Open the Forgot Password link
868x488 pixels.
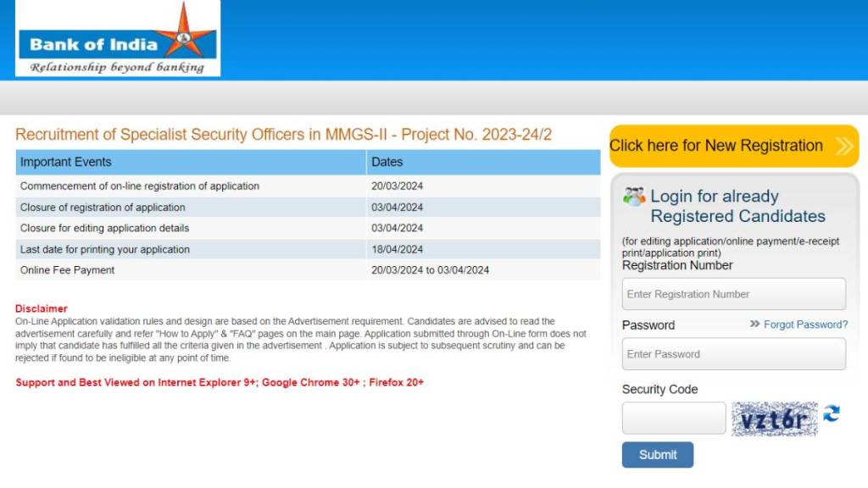[805, 324]
